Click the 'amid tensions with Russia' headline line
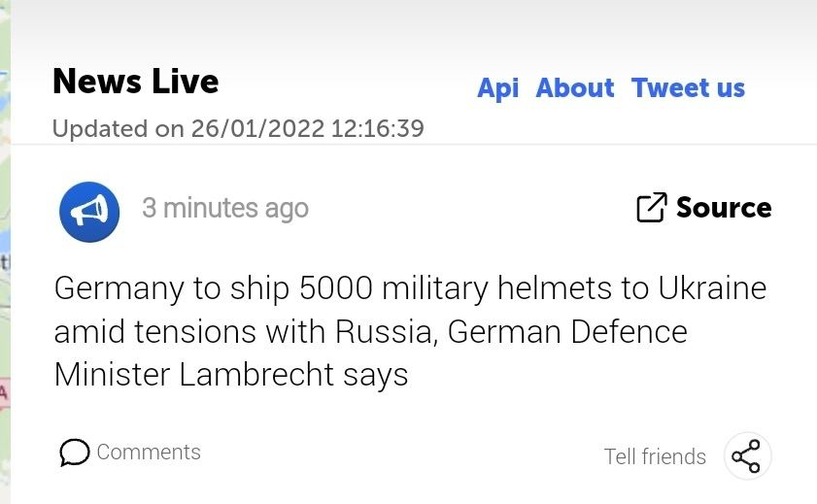817x504 pixels. click(370, 332)
